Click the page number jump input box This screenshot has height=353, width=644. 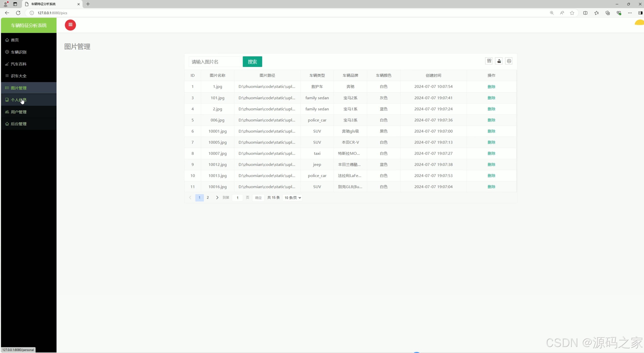click(x=237, y=198)
